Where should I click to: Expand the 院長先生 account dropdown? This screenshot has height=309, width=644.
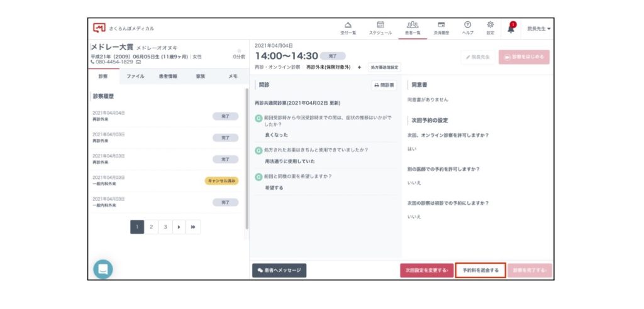(x=538, y=28)
